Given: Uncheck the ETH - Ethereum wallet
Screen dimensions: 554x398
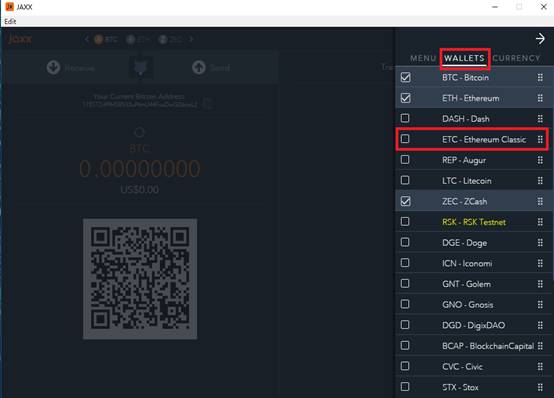Looking at the screenshot, I should (x=405, y=98).
